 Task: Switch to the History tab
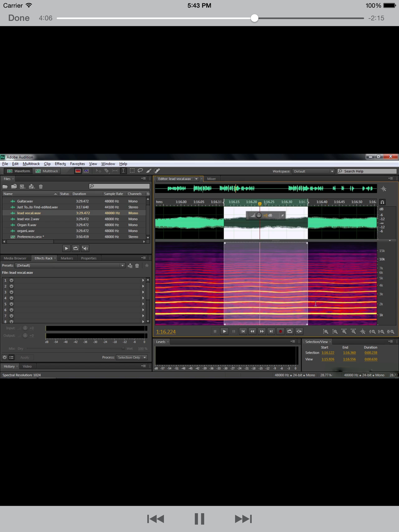[9, 366]
